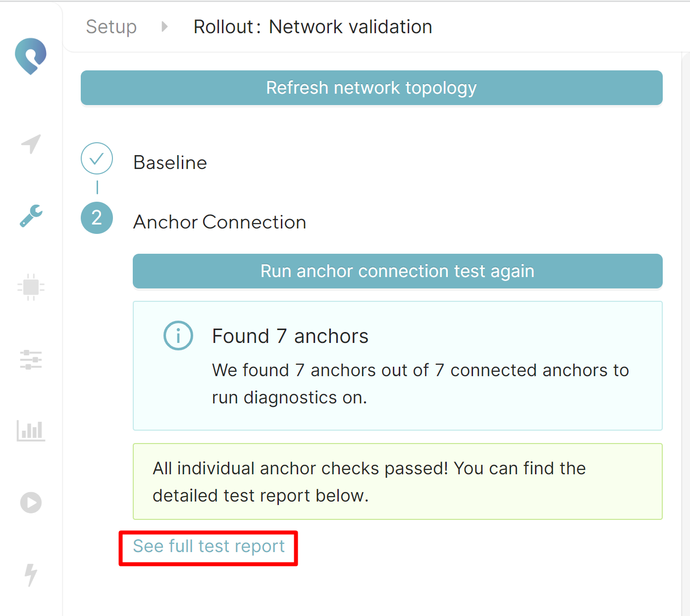
Task: Click the Rollout: Network validation breadcrumb
Action: [x=313, y=27]
